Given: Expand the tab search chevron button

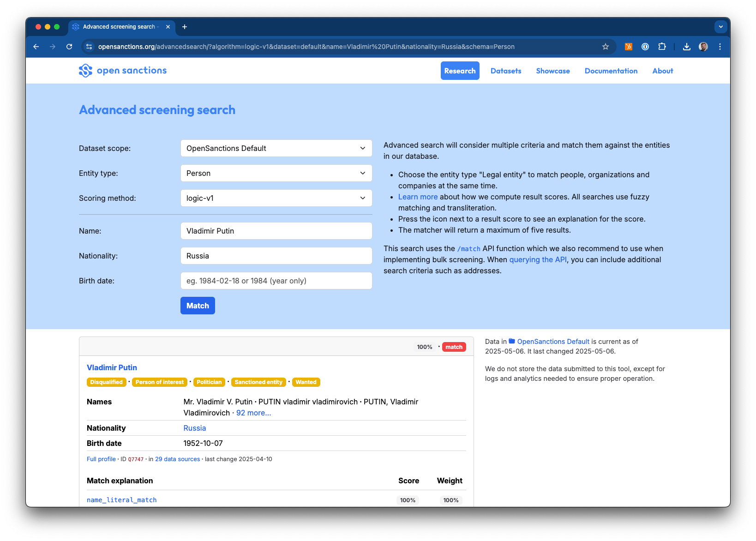Looking at the screenshot, I should pos(720,27).
